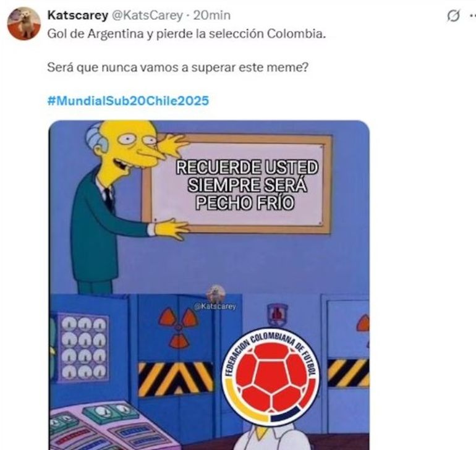Click the Grok explain-post icon
This screenshot has width=476, height=450.
point(453,16)
